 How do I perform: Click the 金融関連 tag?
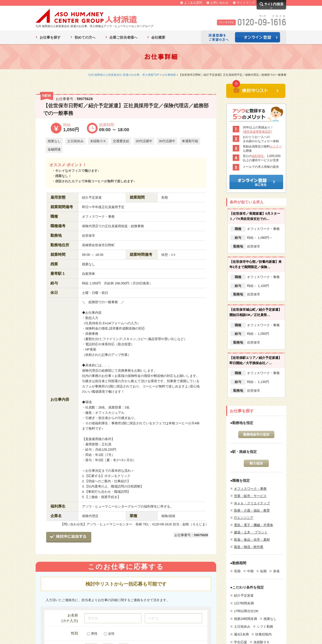(54, 149)
